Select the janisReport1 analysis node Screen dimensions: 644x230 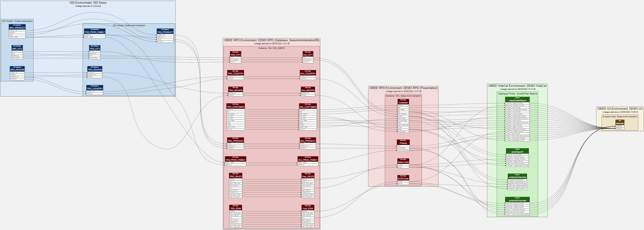tap(517, 152)
